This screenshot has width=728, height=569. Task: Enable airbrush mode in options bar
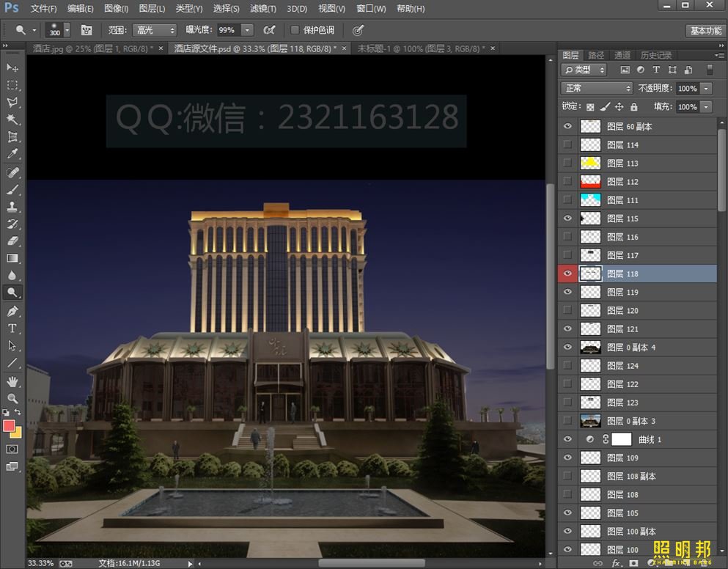click(x=269, y=30)
